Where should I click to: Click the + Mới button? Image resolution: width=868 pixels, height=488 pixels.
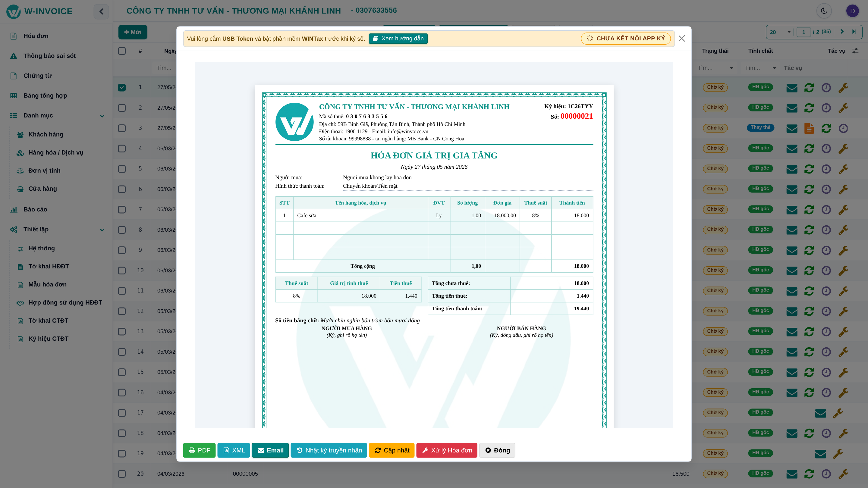click(x=132, y=32)
